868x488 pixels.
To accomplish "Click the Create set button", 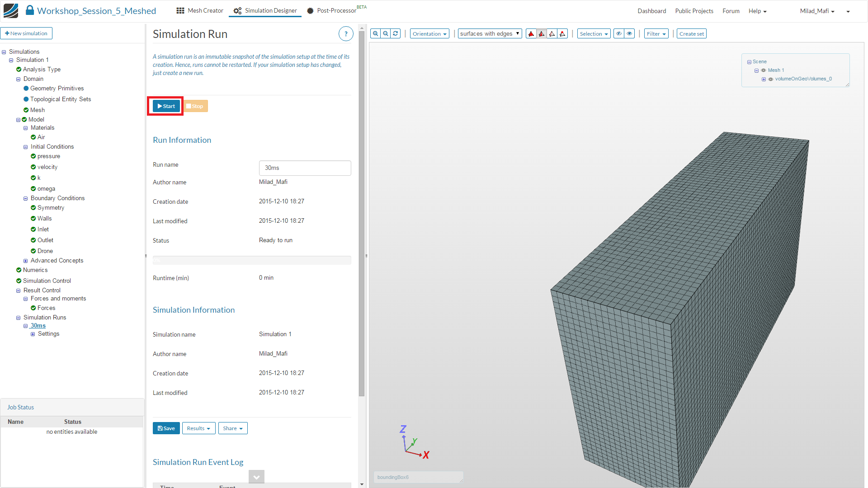I will pyautogui.click(x=691, y=34).
